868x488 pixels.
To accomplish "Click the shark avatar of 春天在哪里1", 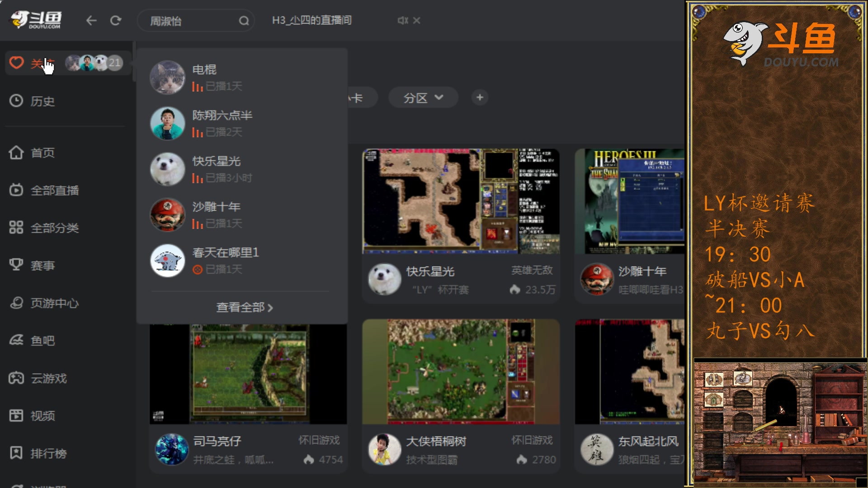I will (x=167, y=261).
